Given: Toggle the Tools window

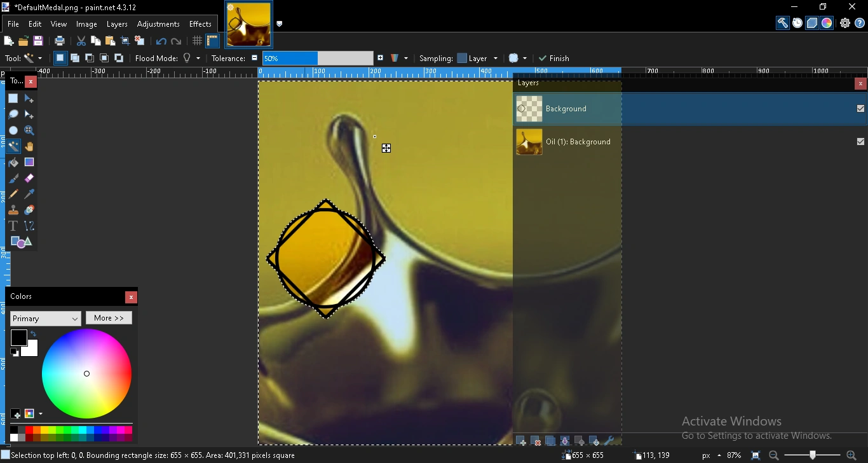Looking at the screenshot, I should [783, 23].
